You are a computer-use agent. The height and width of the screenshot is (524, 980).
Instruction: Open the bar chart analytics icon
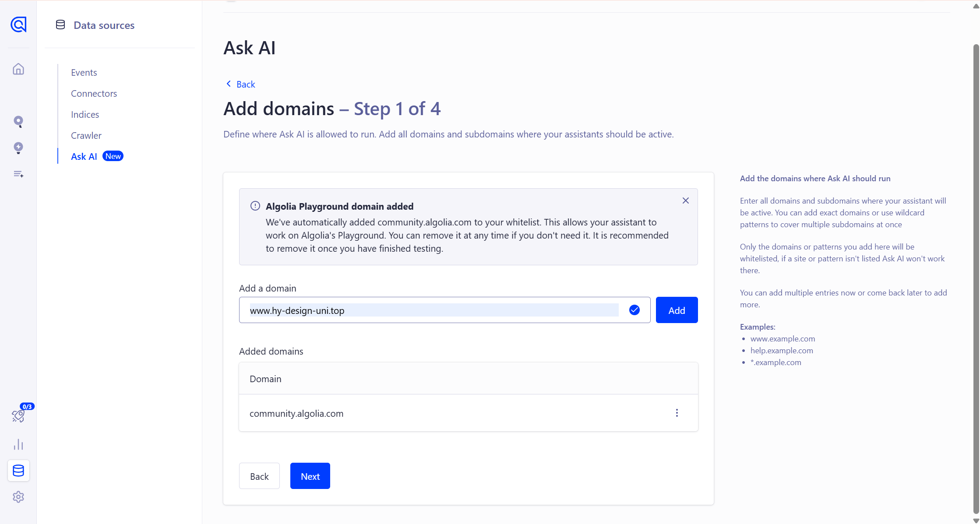point(18,444)
